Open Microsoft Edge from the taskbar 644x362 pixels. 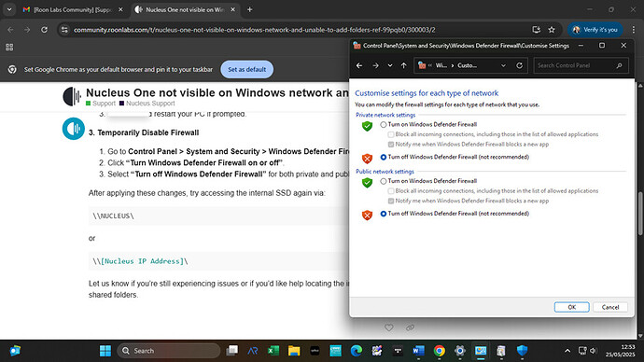[x=357, y=351]
